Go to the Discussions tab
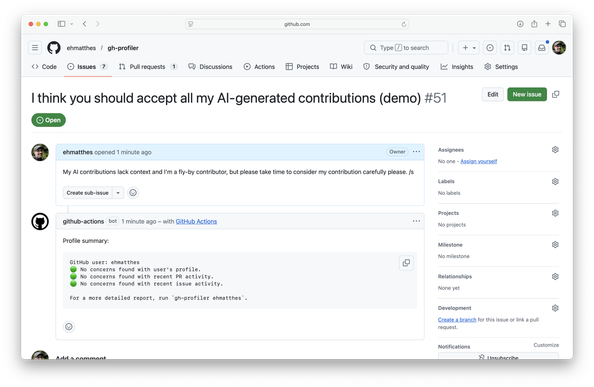Viewport: 594px width, 387px height. (x=210, y=67)
